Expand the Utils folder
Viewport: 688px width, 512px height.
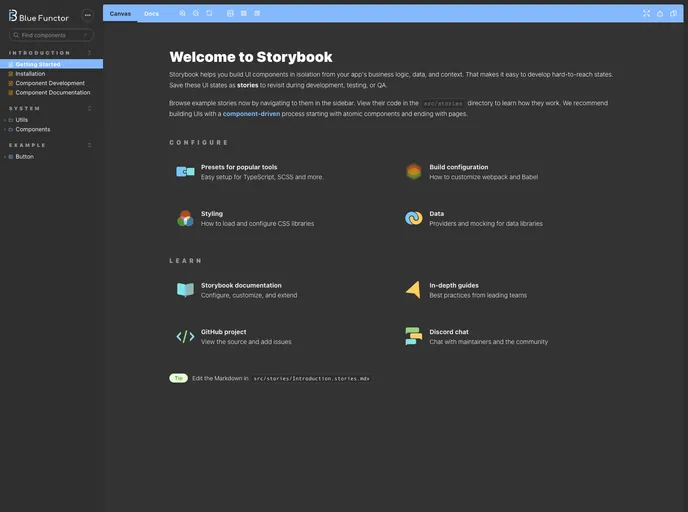click(x=22, y=120)
